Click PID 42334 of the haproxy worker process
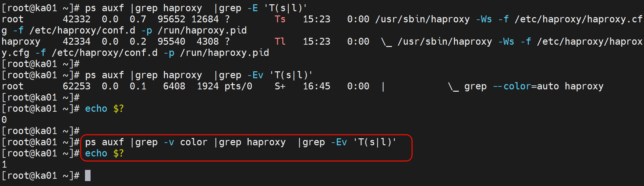The width and height of the screenshot is (644, 186). coord(76,41)
